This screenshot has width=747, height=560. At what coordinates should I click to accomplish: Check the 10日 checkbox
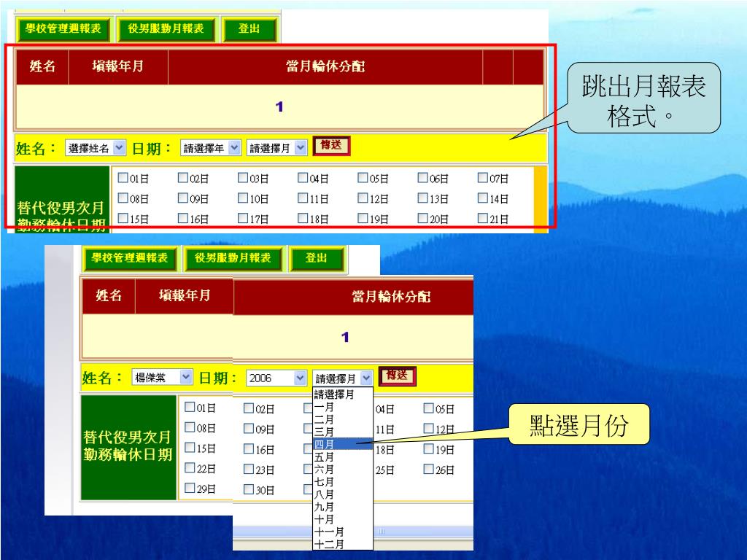tap(243, 198)
